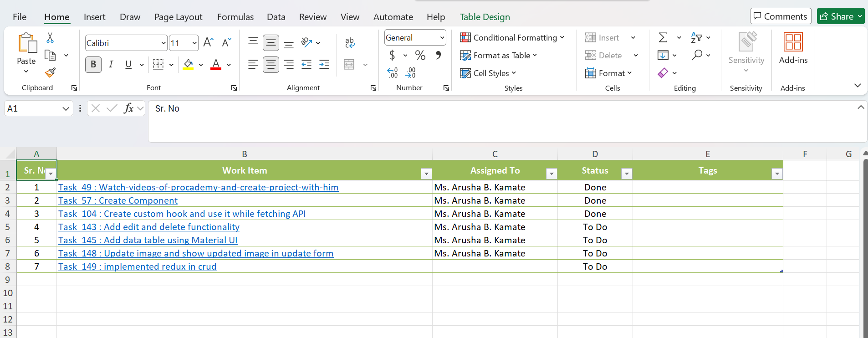Screen dimensions: 868x338
Task: Align text left
Action: click(253, 65)
